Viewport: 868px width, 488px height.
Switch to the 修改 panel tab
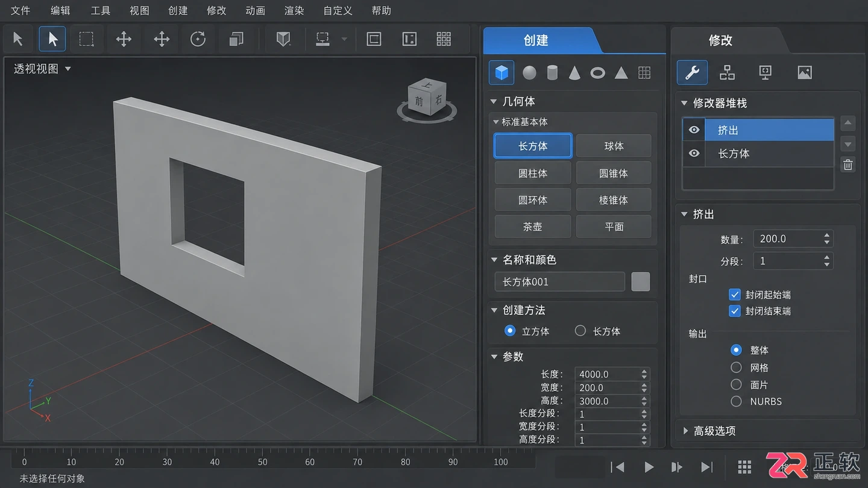click(720, 40)
